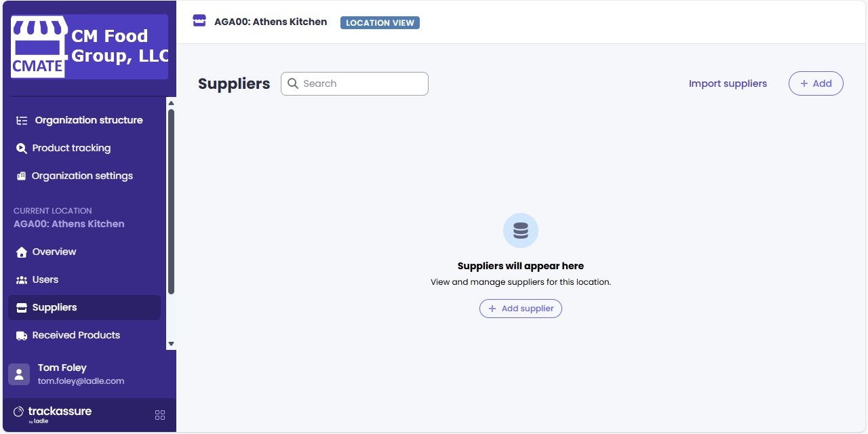Screen dimensions: 868x434
Task: Click the Suppliers storefront sidebar icon
Action: tap(22, 308)
